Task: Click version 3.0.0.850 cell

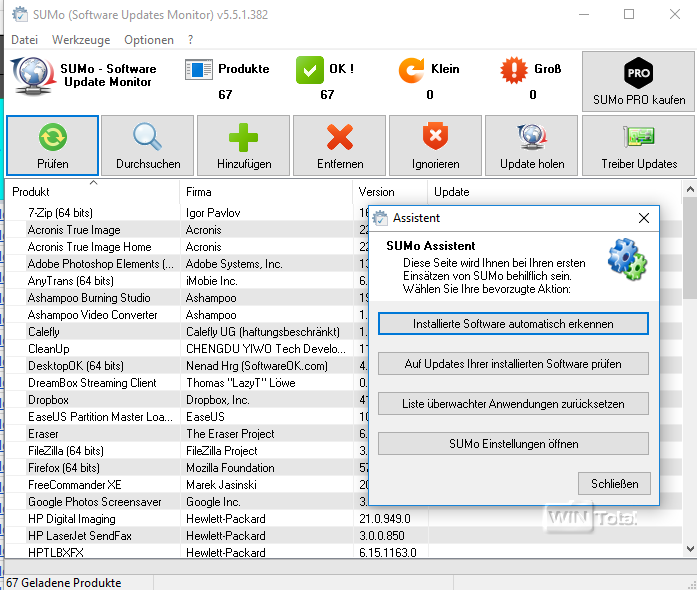Action: click(x=381, y=536)
